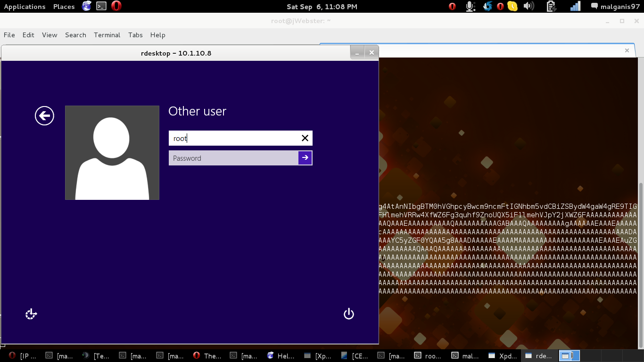Click the microphone icon in the system tray
The width and height of the screenshot is (644, 362).
470,6
